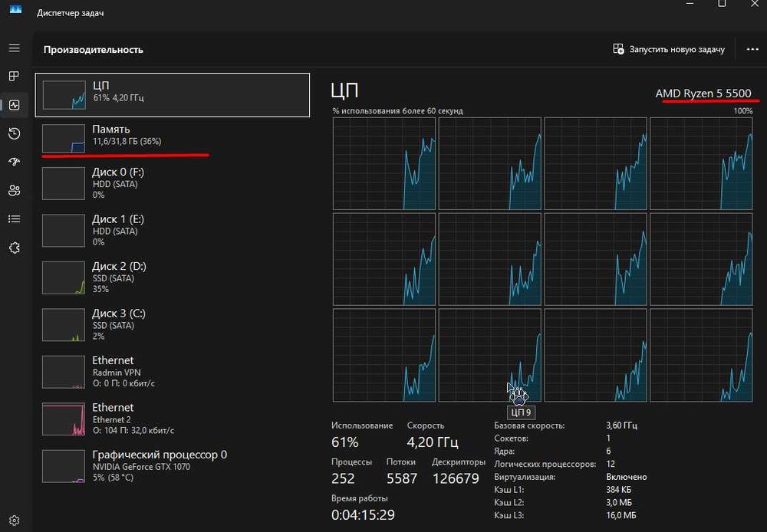
Task: Click the 100% graph scale label
Action: click(742, 111)
